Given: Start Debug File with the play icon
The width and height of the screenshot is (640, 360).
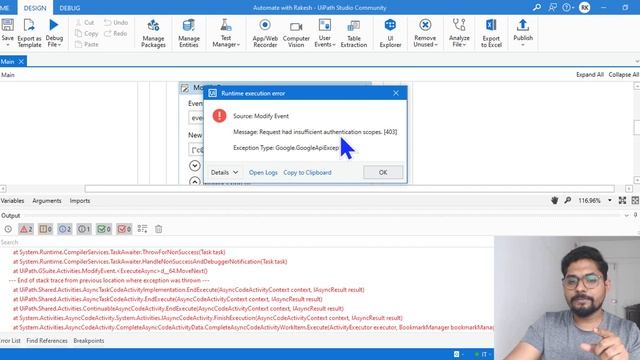Looking at the screenshot, I should [54, 25].
